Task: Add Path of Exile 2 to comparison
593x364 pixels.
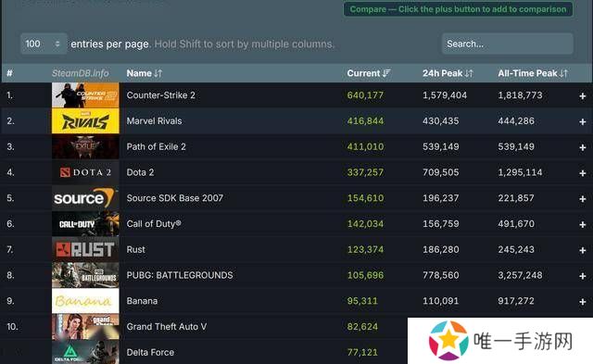Action: (x=583, y=147)
